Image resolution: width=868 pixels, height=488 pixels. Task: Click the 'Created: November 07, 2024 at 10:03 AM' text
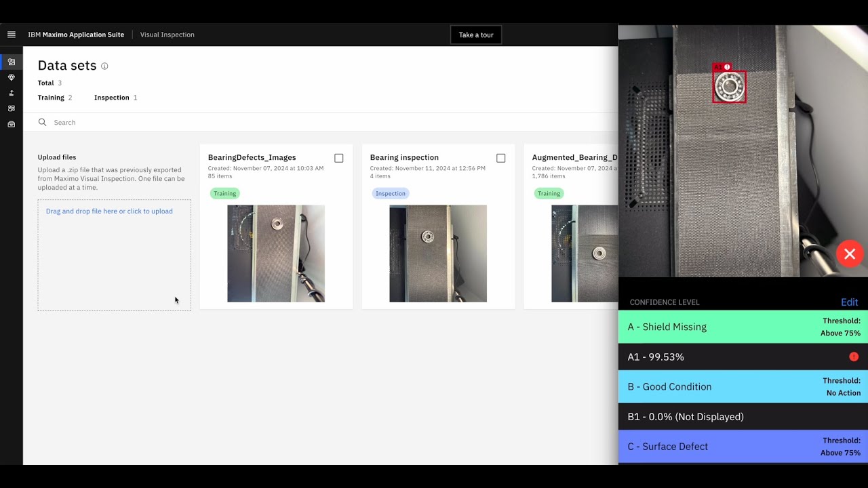pos(266,168)
